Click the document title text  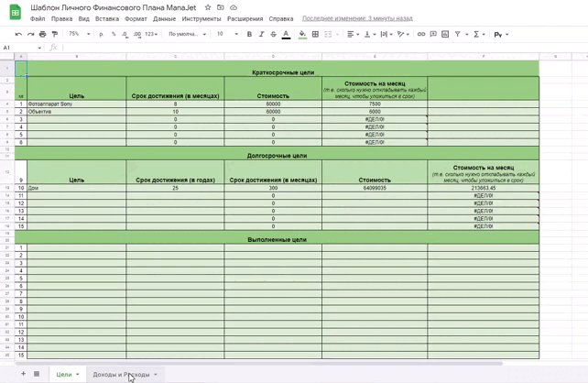[114, 7]
